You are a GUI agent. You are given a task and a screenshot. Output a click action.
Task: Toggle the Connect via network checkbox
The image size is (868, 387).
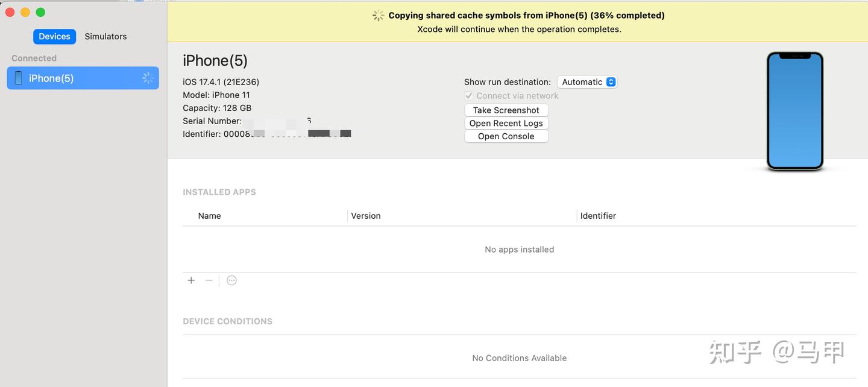point(469,96)
